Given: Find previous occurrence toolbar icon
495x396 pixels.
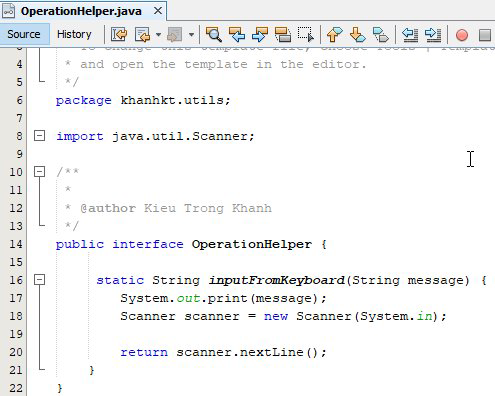Looking at the screenshot, I should (237, 34).
